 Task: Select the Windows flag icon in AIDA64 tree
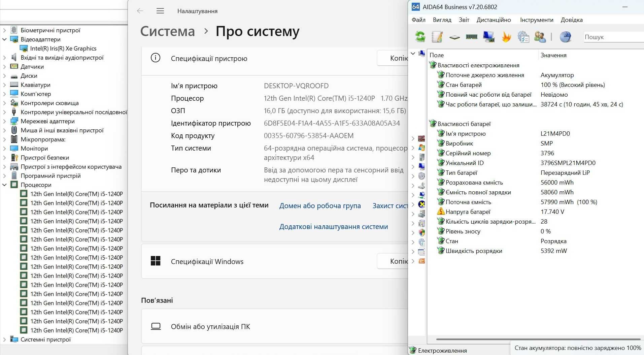(421, 148)
